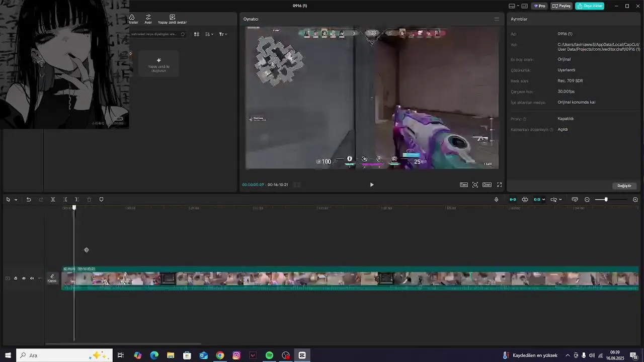Open Google Chrome from the taskbar
Screen dimensions: 644x362
tap(220, 355)
